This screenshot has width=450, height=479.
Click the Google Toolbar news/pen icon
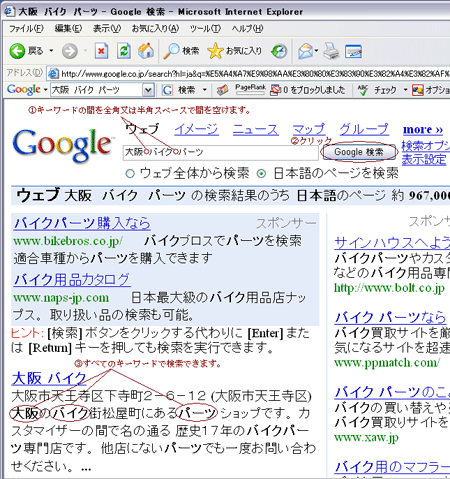[222, 90]
